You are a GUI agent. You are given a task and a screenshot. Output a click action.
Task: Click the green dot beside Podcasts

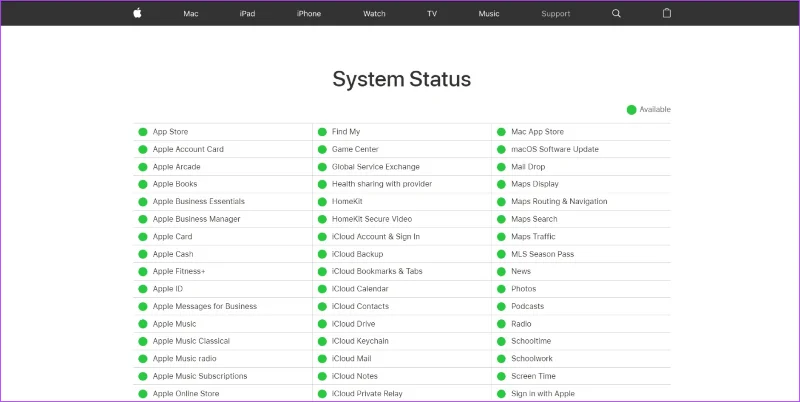(x=501, y=307)
